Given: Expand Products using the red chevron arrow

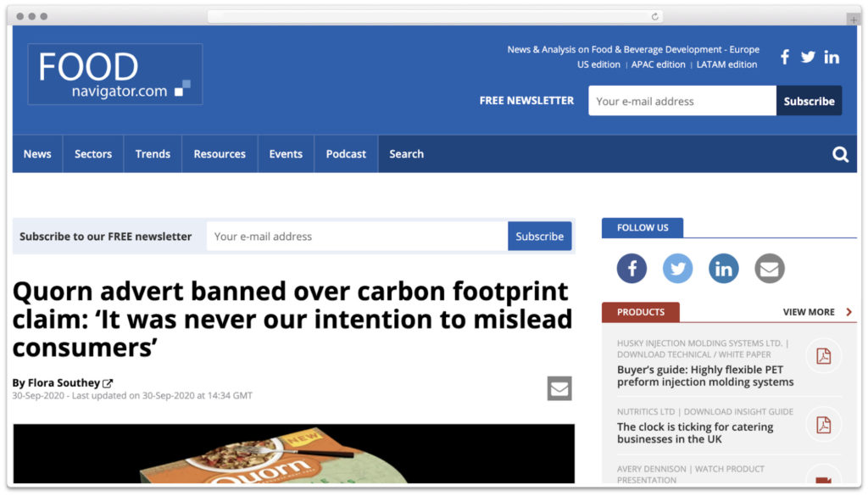Looking at the screenshot, I should pos(849,312).
